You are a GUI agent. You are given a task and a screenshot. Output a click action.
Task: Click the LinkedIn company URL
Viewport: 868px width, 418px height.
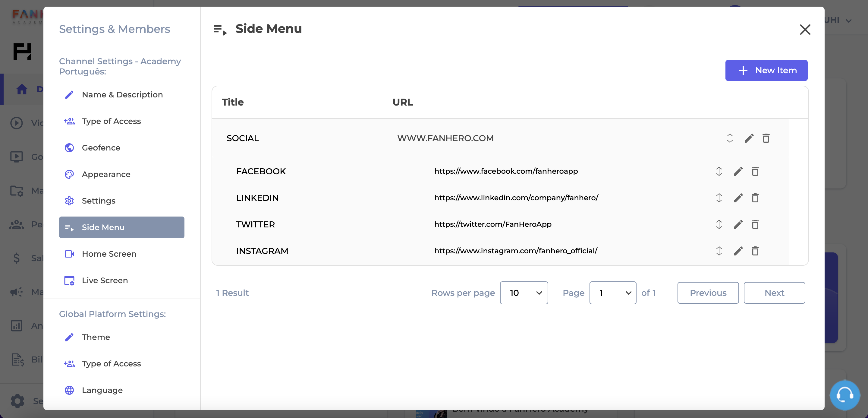click(516, 198)
